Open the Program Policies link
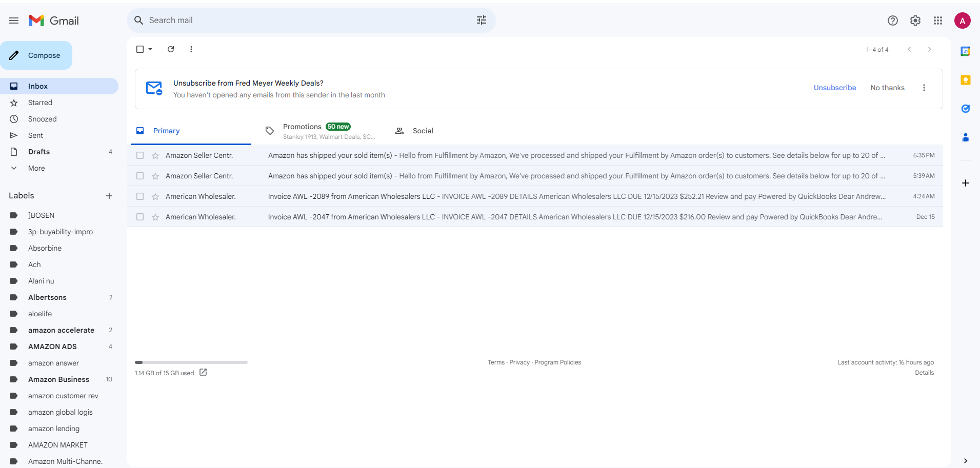This screenshot has height=468, width=980. (x=558, y=362)
